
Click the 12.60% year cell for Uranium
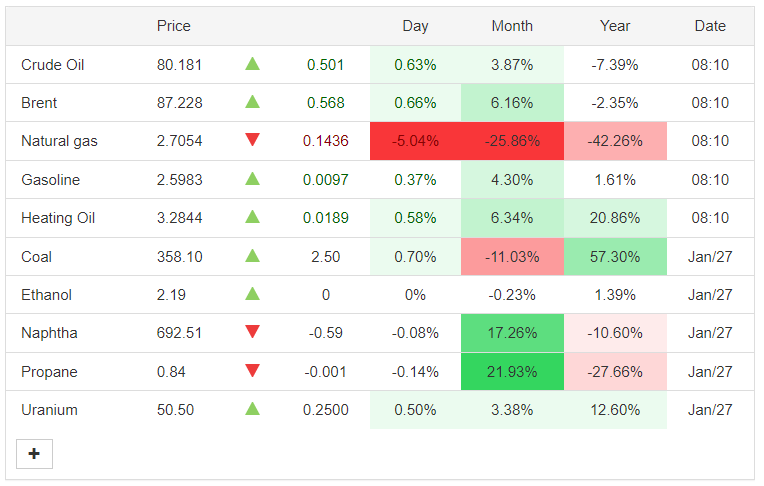pyautogui.click(x=615, y=410)
